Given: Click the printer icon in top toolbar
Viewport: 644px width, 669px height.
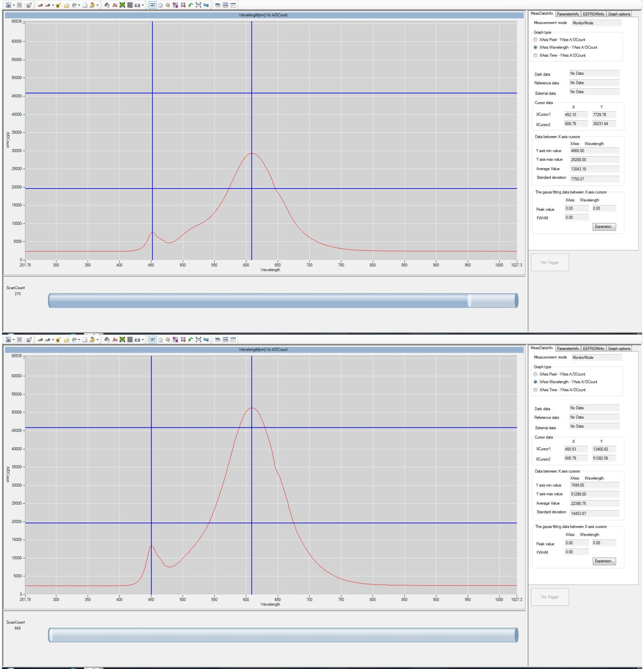Looking at the screenshot, I should coord(84,5).
